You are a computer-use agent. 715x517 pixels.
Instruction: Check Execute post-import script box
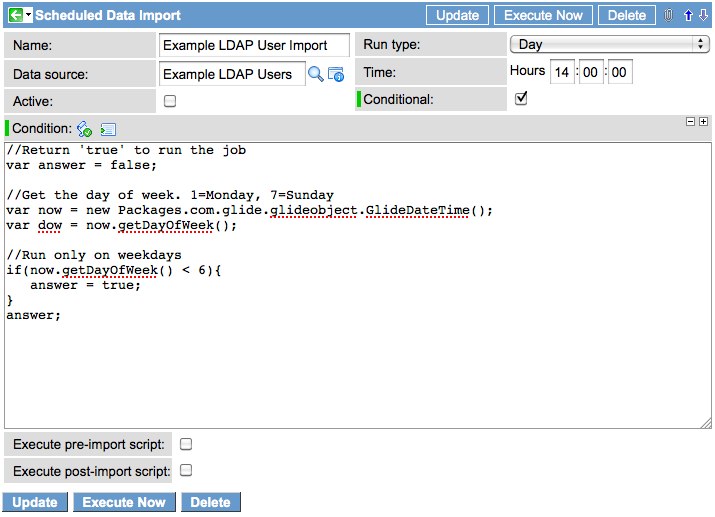click(x=185, y=470)
